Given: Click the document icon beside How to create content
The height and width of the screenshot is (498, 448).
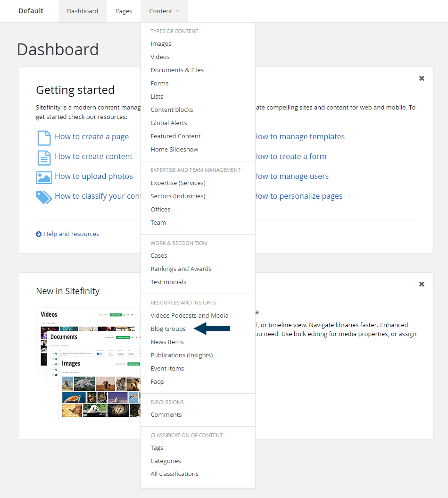Looking at the screenshot, I should click(44, 158).
